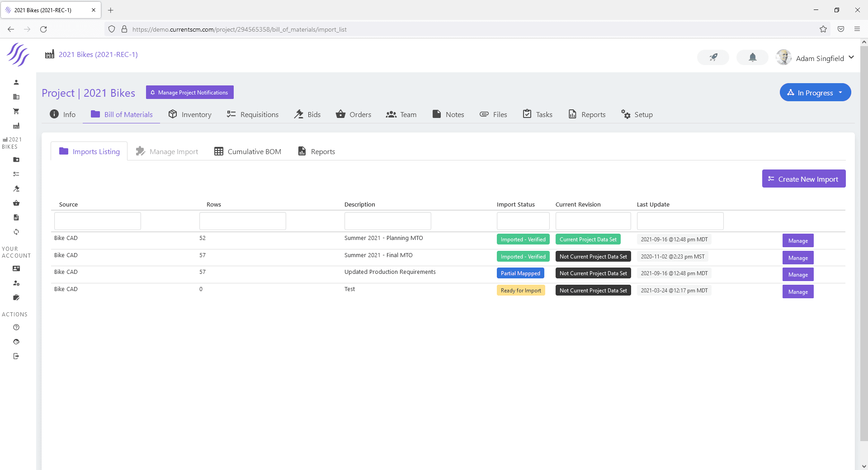Click the sync arrows sidebar icon
868x470 pixels.
tap(16, 232)
